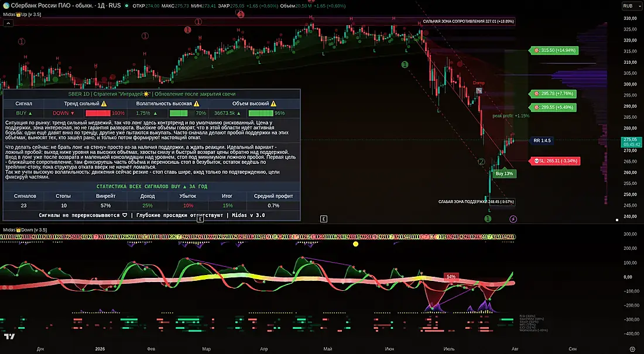Click the red circled 1 near the chart's far edge
The image size is (644, 354).
coord(21,41)
